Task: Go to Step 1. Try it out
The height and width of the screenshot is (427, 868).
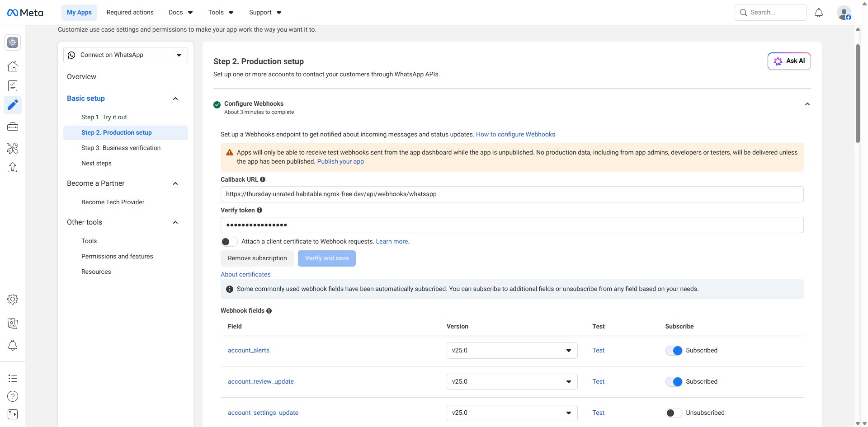Action: pos(104,117)
